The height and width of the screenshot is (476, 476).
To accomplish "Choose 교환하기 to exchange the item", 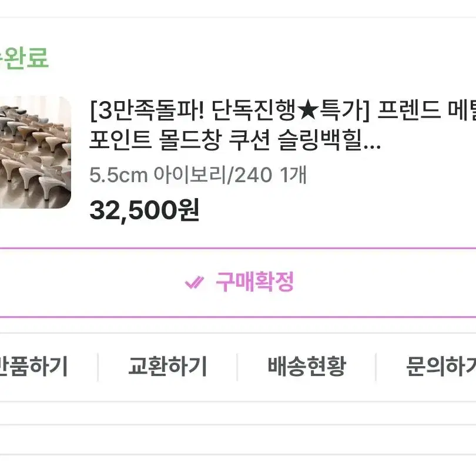I will (x=167, y=367).
